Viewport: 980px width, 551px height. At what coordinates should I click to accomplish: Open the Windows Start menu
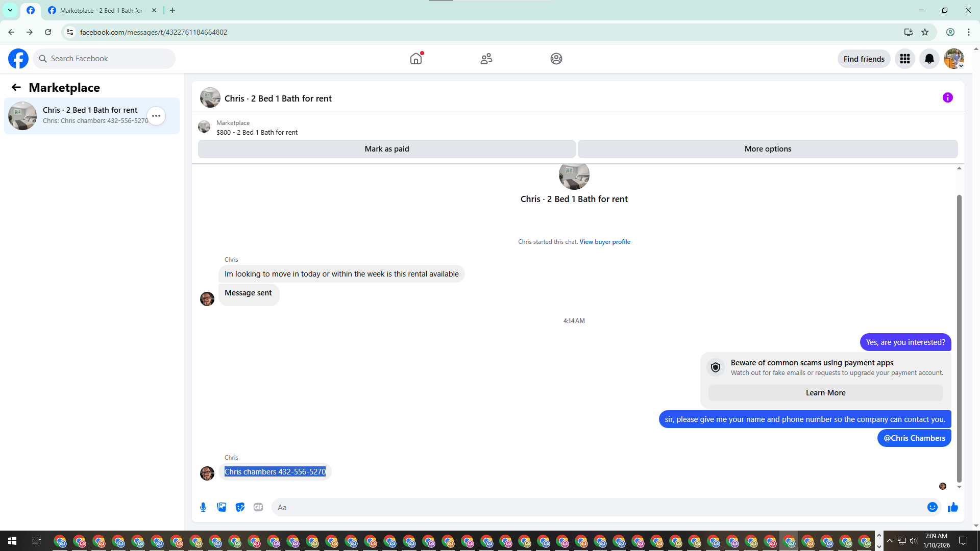tap(12, 541)
